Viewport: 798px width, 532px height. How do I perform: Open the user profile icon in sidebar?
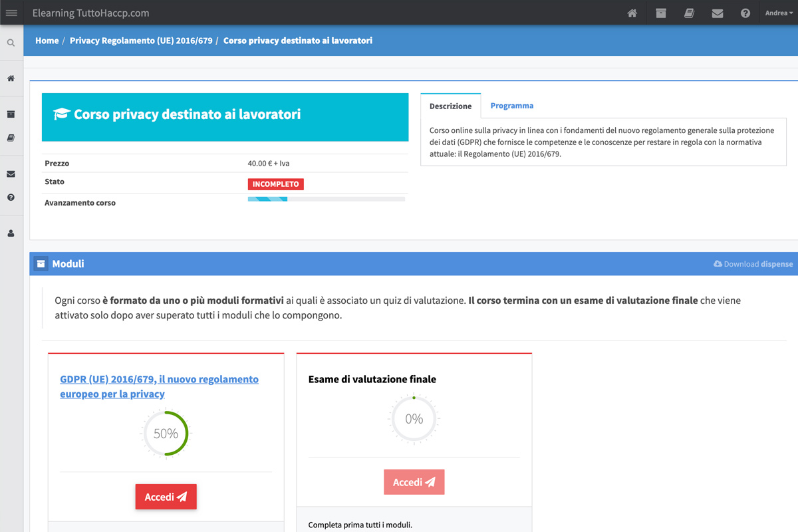pos(11,233)
